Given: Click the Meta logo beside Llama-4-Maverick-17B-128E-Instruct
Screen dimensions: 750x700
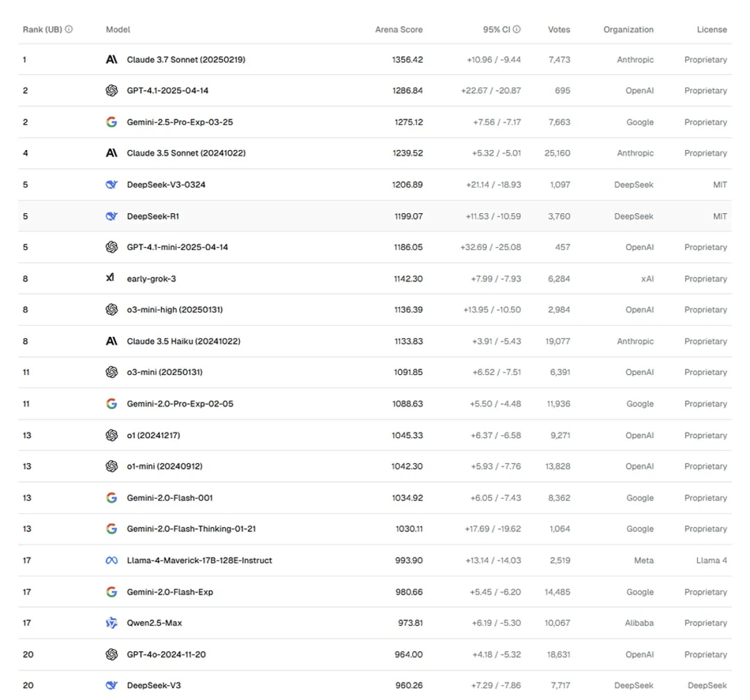Looking at the screenshot, I should pos(111,561).
